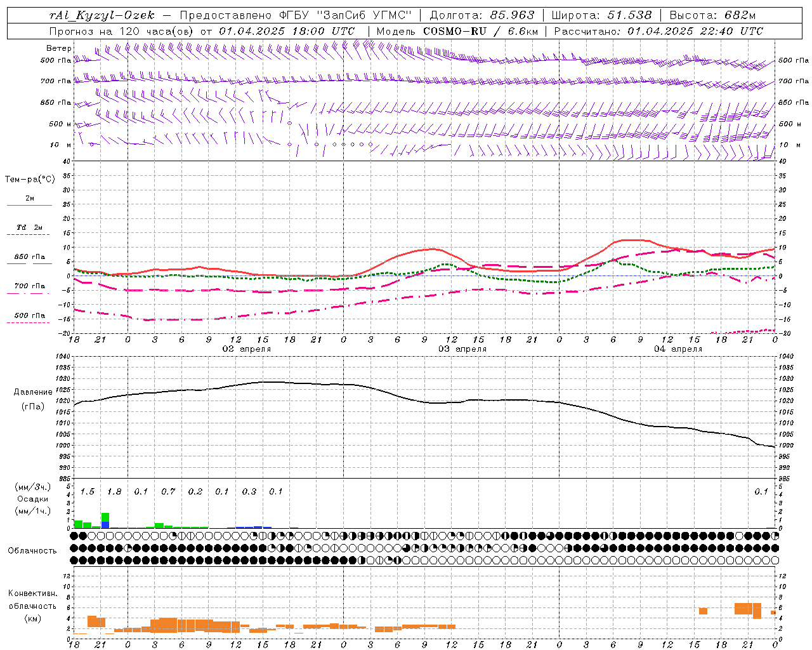Click the 1.5 three-hour precipitation value
Viewport: 812px width, 650px height.
88,491
